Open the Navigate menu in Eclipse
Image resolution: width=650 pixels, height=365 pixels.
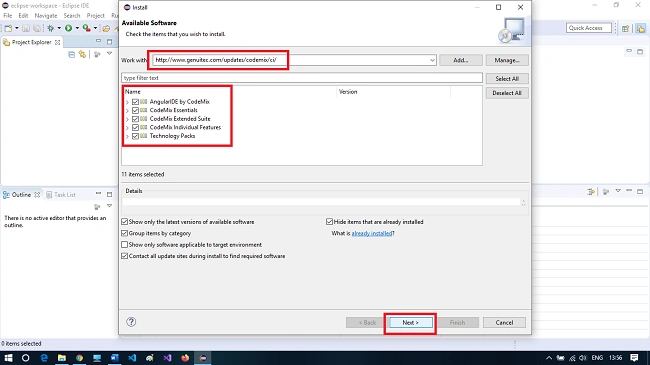pyautogui.click(x=46, y=15)
